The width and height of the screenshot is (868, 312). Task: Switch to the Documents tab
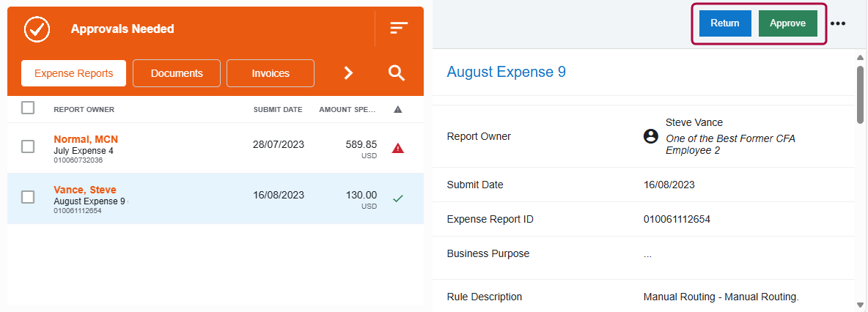[x=177, y=73]
